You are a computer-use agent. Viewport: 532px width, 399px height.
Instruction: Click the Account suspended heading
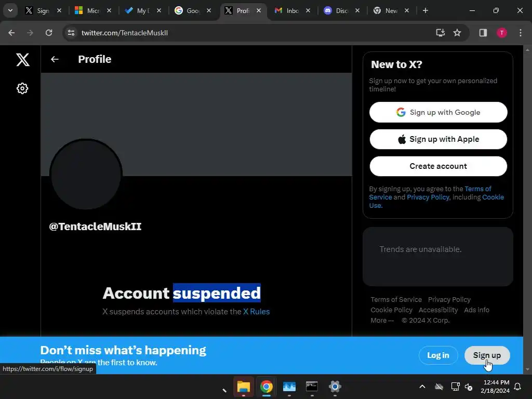(x=182, y=293)
